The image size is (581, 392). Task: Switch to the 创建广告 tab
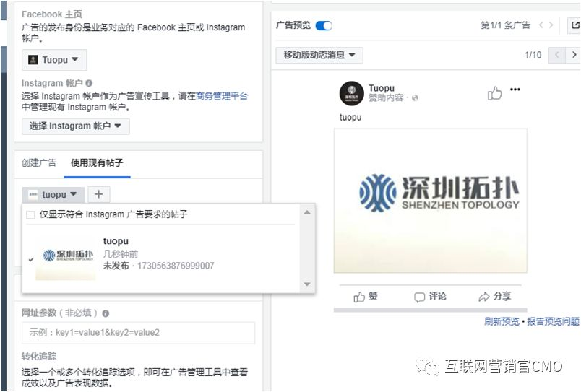[39, 162]
